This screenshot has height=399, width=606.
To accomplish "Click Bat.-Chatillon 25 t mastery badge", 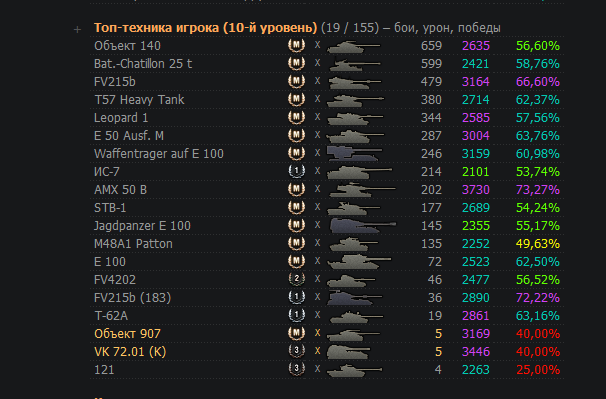I will (296, 63).
